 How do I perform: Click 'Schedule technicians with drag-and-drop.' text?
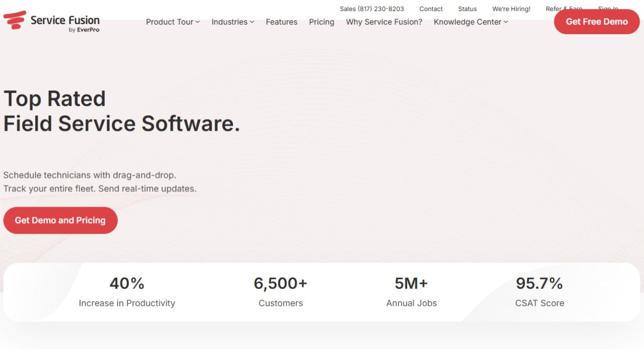coord(90,176)
